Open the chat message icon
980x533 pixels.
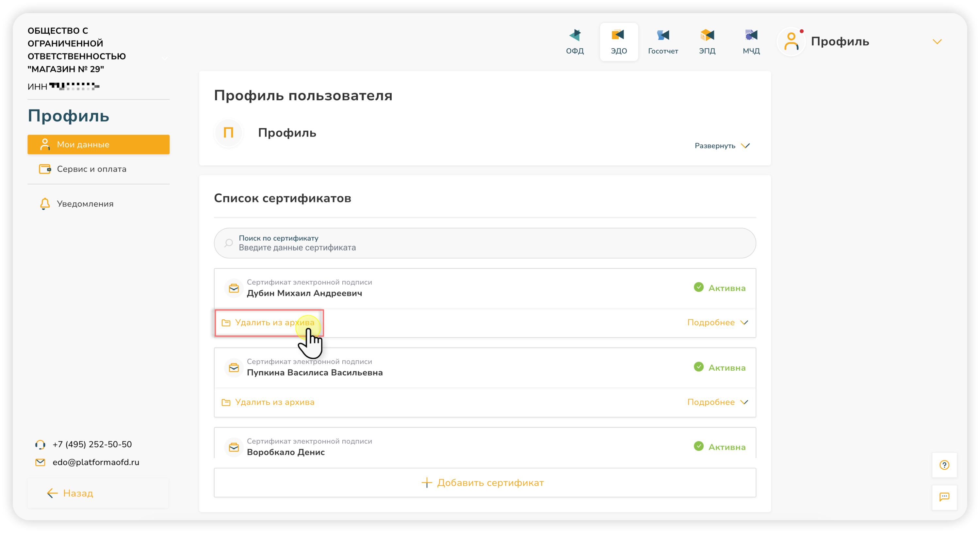pyautogui.click(x=944, y=497)
